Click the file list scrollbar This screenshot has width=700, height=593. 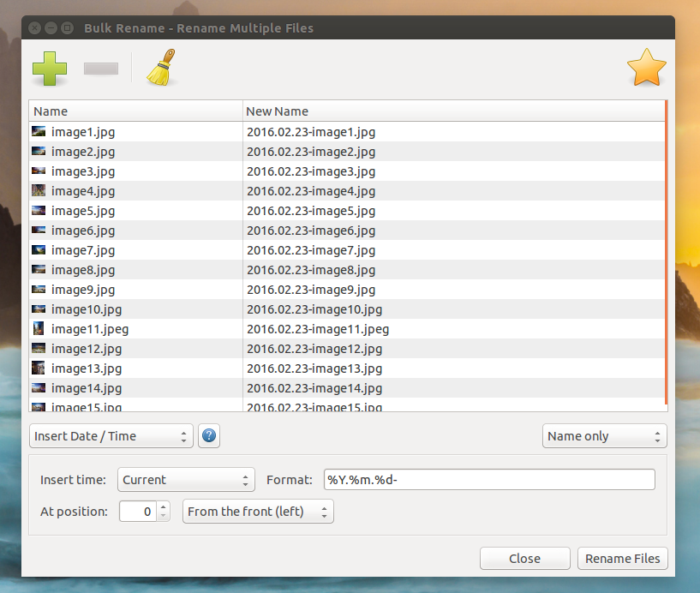pyautogui.click(x=667, y=257)
